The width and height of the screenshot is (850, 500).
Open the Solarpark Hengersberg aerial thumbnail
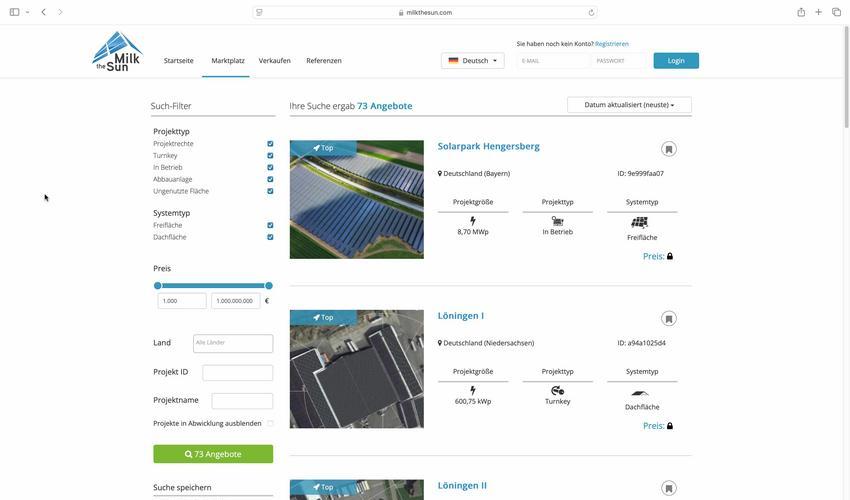pos(357,200)
